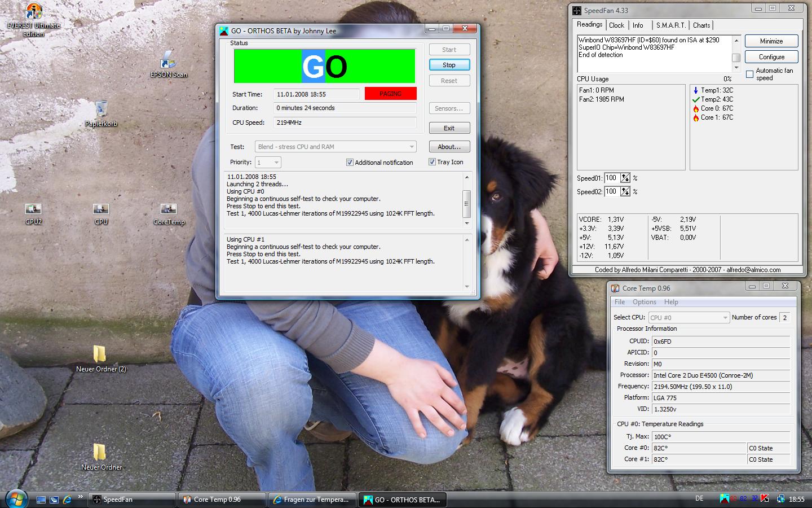This screenshot has width=812, height=508.
Task: Click the Speed02 spinner arrows
Action: (625, 191)
